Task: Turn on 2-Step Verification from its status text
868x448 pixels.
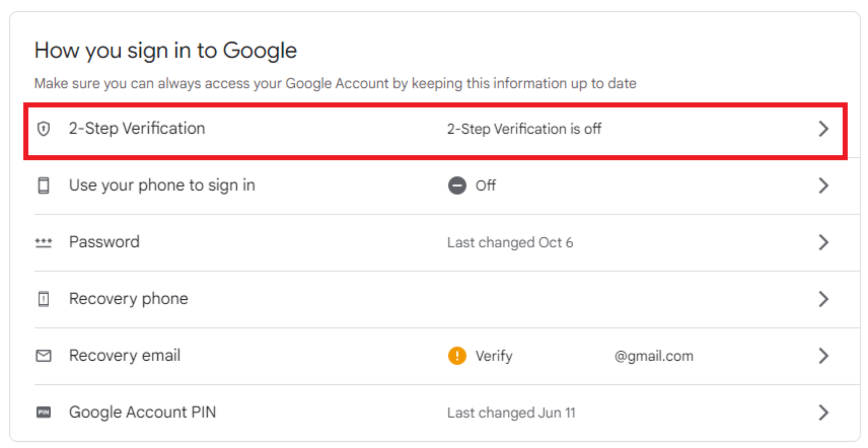Action: pos(523,128)
